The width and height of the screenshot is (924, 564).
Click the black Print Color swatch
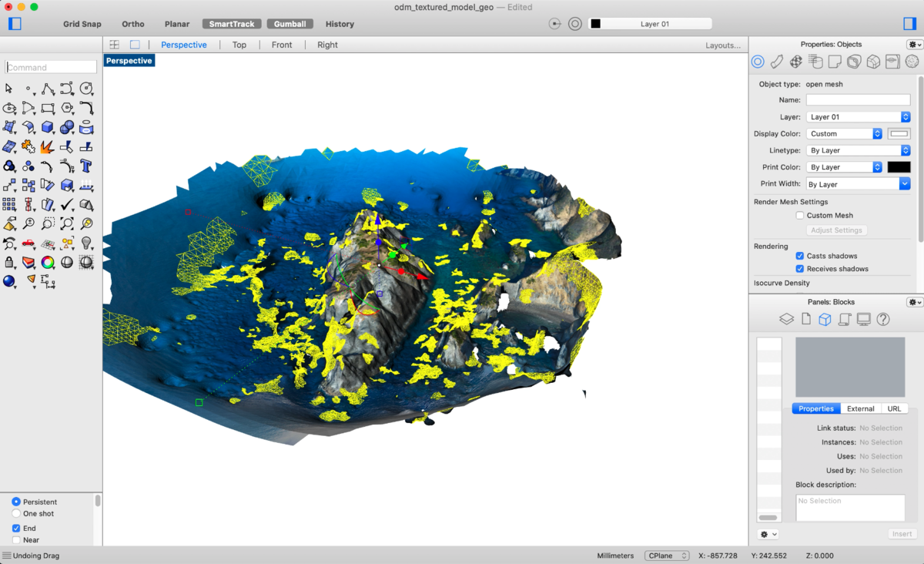coord(899,167)
